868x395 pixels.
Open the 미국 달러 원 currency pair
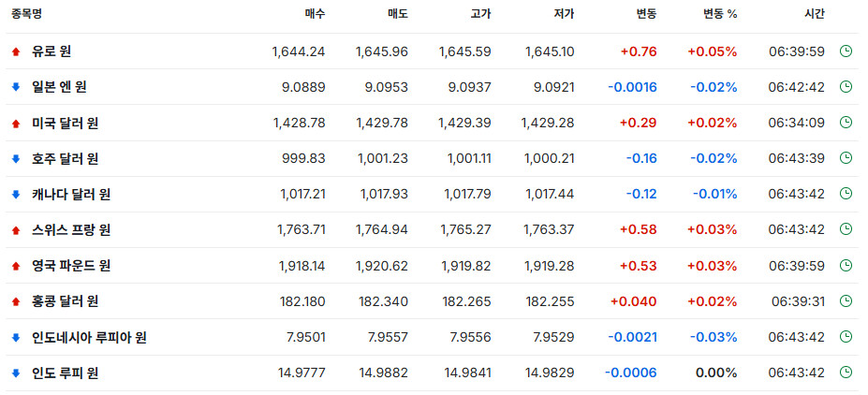pyautogui.click(x=66, y=123)
